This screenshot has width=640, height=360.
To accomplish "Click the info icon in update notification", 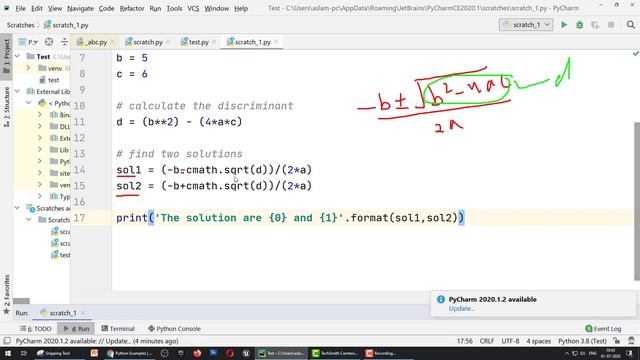I will point(441,299).
